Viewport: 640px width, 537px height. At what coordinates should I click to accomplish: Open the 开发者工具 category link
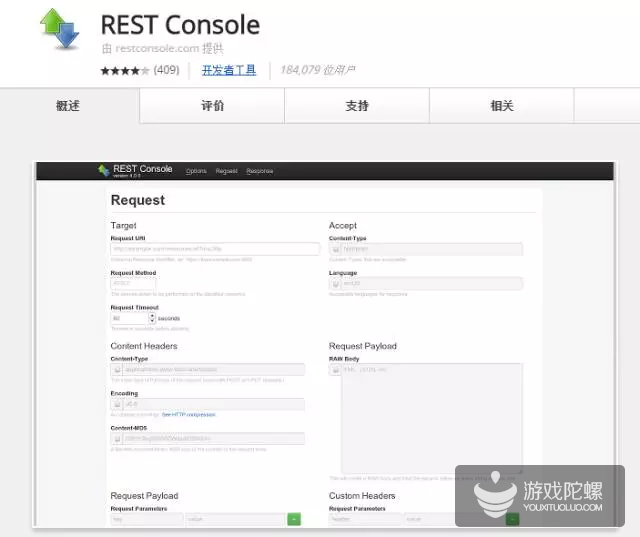click(x=229, y=70)
